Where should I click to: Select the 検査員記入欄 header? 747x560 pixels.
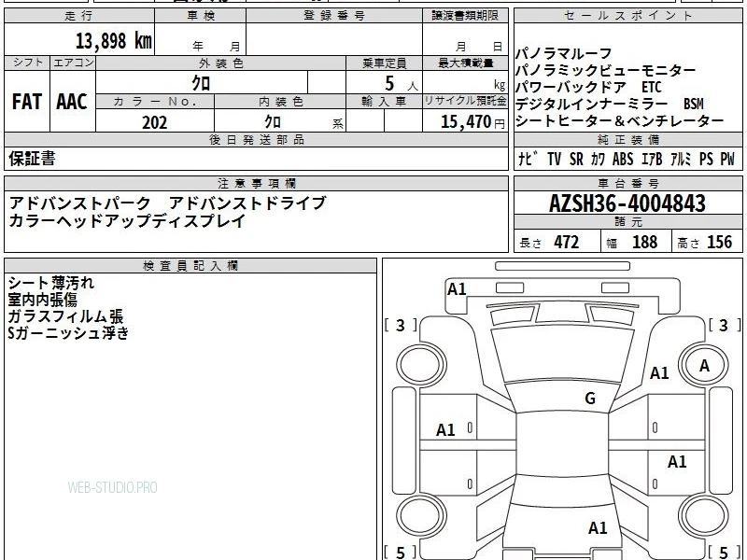[190, 266]
